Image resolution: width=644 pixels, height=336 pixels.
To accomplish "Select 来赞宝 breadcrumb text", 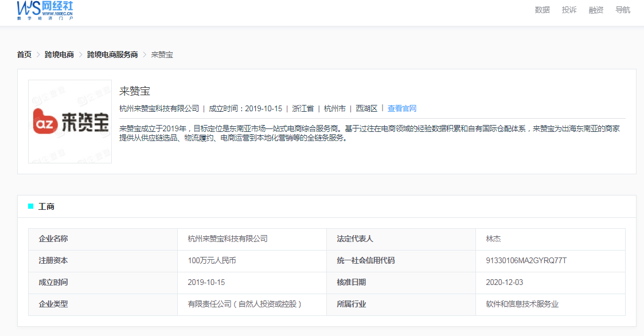I will click(162, 54).
